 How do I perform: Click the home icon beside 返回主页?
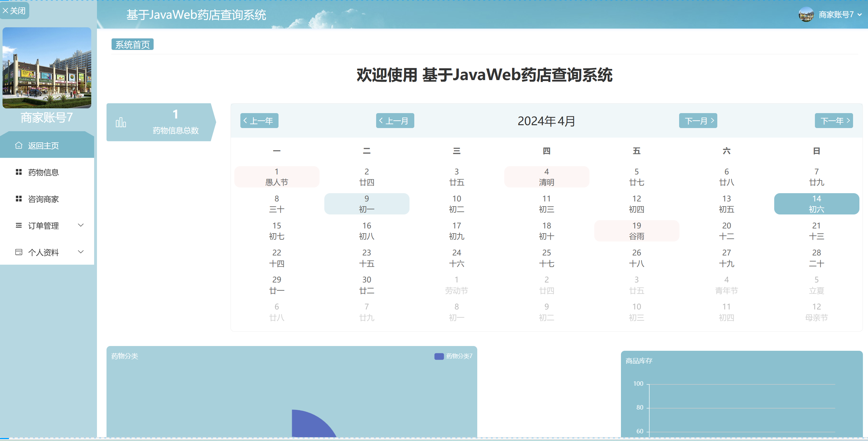click(19, 146)
